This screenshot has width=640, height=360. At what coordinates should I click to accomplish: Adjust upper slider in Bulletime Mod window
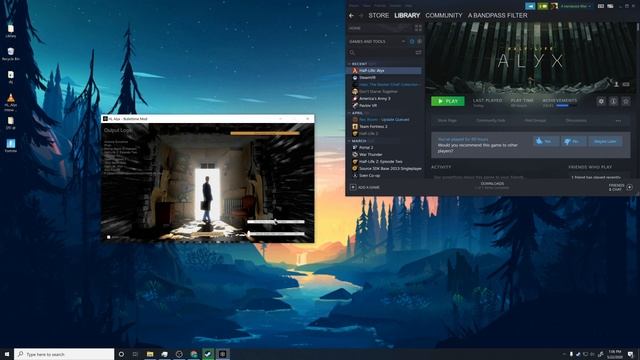click(x=276, y=222)
